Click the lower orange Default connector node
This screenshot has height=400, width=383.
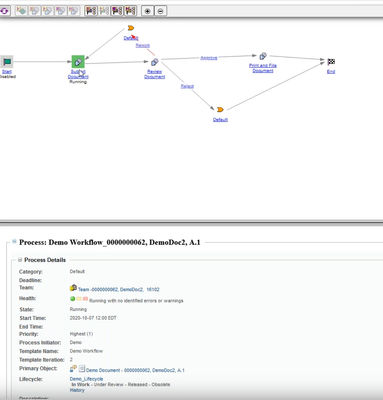(x=220, y=110)
